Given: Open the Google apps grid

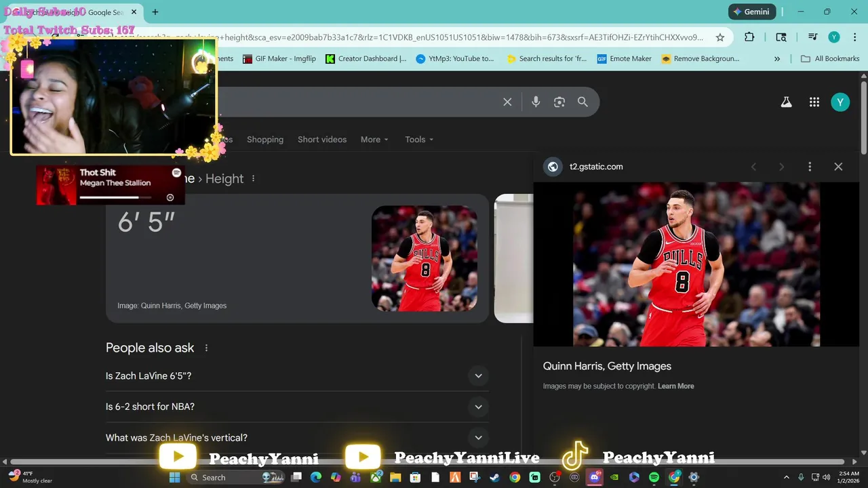Looking at the screenshot, I should (x=814, y=102).
